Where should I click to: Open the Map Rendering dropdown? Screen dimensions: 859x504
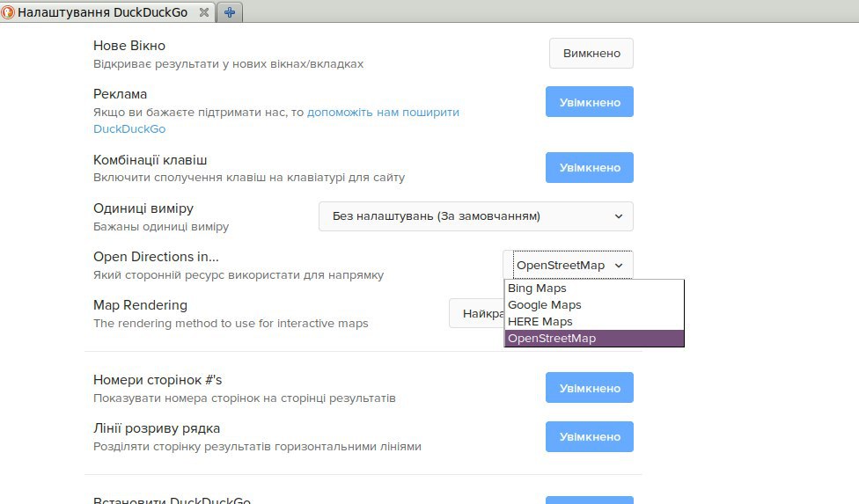[477, 313]
